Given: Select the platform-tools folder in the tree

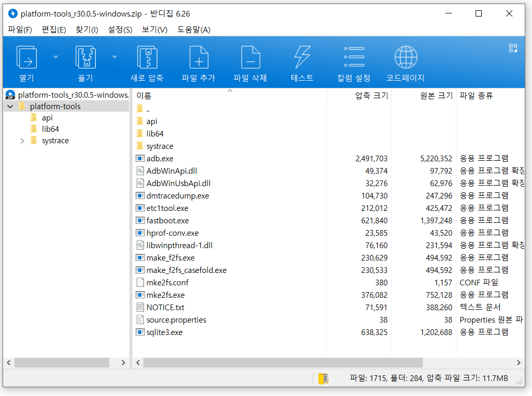Looking at the screenshot, I should pos(55,106).
